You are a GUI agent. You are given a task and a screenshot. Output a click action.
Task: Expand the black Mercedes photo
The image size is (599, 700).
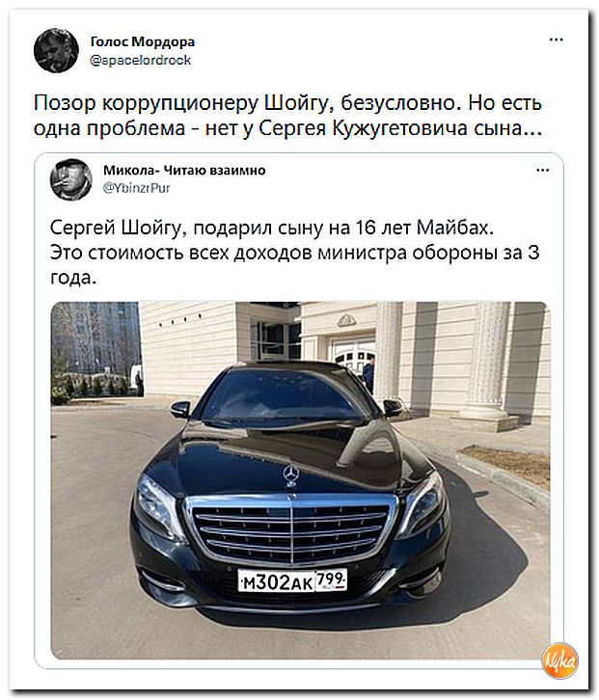coord(301,480)
